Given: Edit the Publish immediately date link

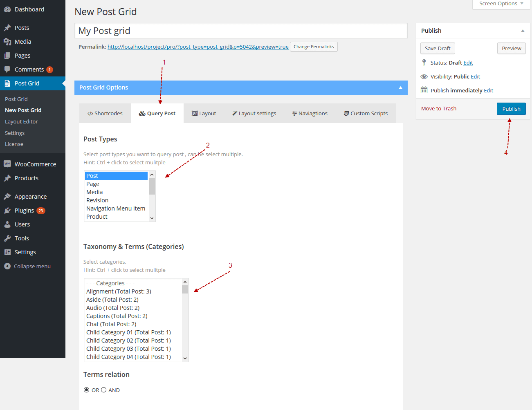Looking at the screenshot, I should [x=489, y=91].
